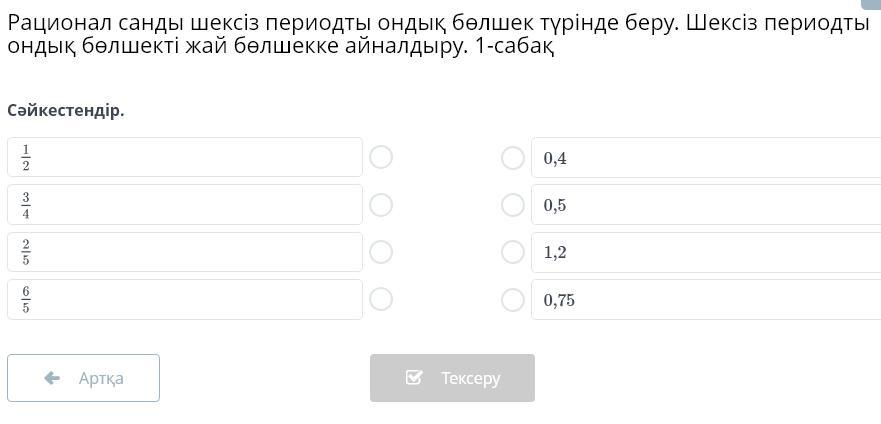The image size is (881, 424).
Task: Select radio button beside answer 0,4
Action: pos(513,158)
